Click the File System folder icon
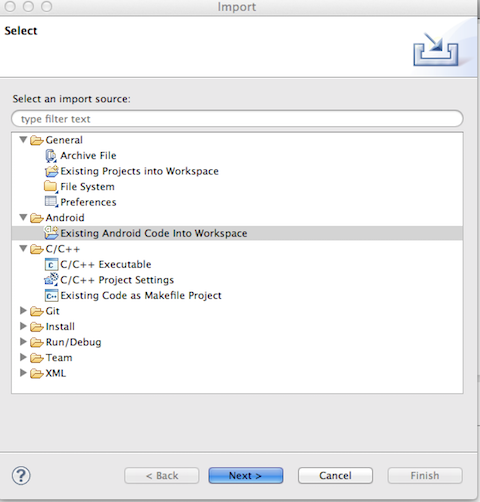 (51, 186)
